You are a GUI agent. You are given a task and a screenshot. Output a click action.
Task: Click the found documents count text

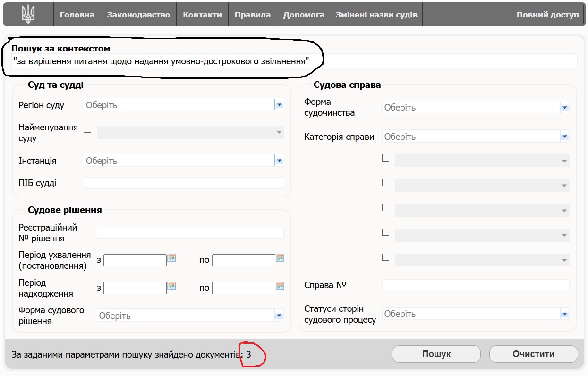click(x=131, y=354)
